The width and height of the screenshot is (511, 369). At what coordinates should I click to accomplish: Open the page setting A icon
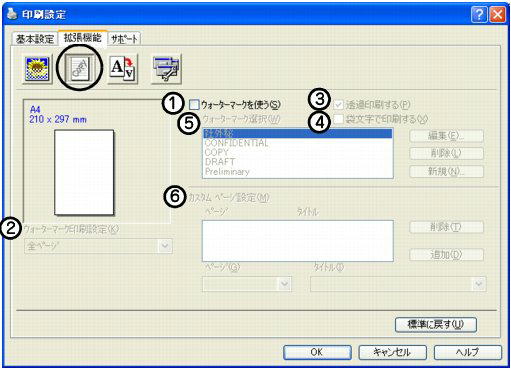pos(123,68)
